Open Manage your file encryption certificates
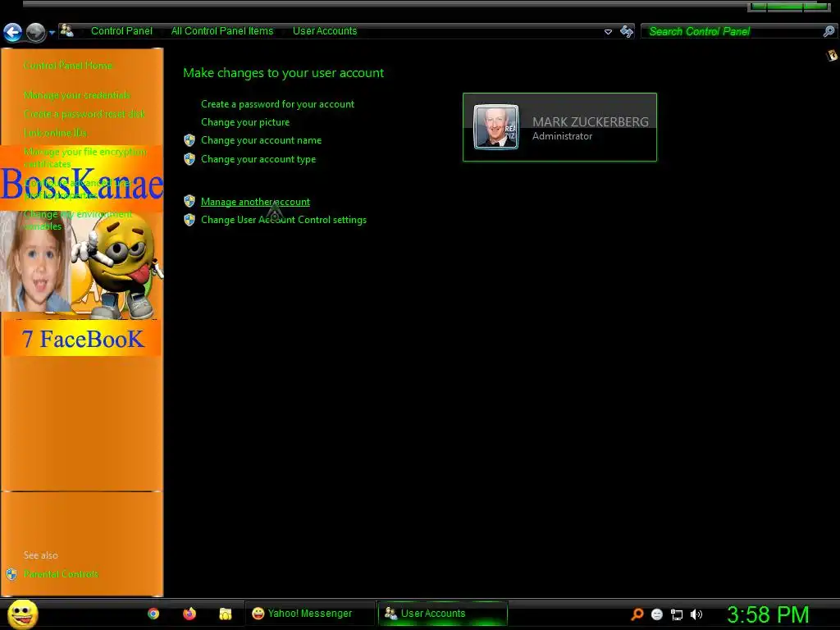This screenshot has width=840, height=630. [85, 157]
